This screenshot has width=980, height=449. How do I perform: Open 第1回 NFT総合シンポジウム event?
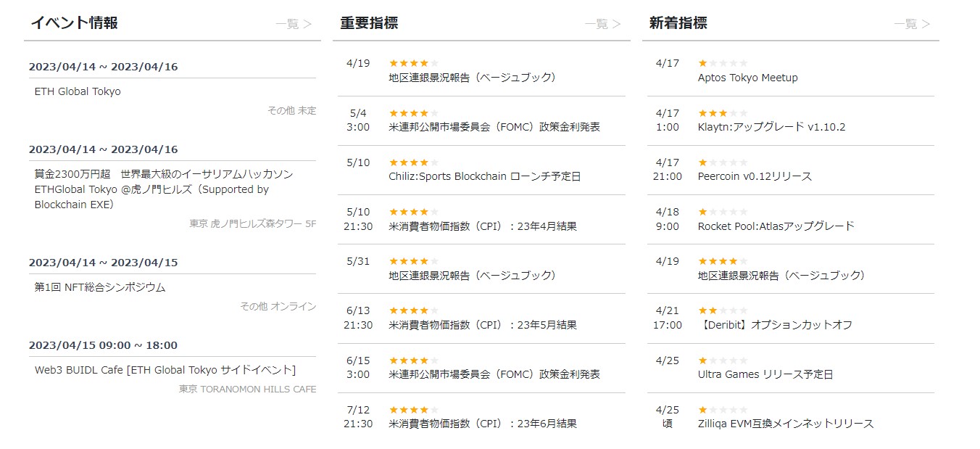(x=100, y=287)
